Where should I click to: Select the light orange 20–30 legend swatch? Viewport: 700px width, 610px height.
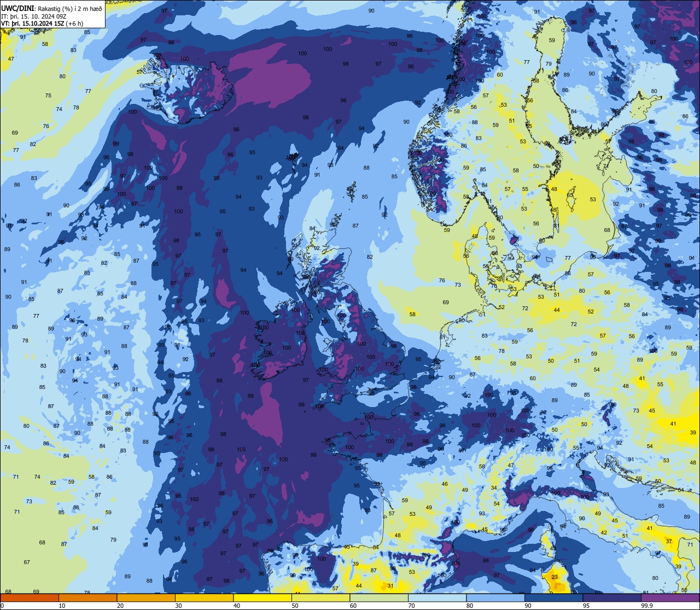(146, 597)
